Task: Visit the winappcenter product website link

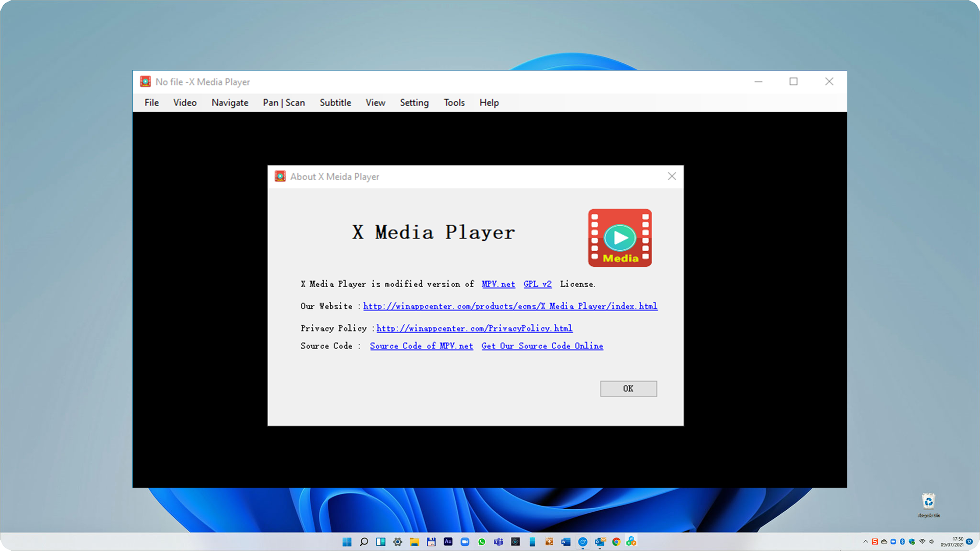Action: (510, 306)
